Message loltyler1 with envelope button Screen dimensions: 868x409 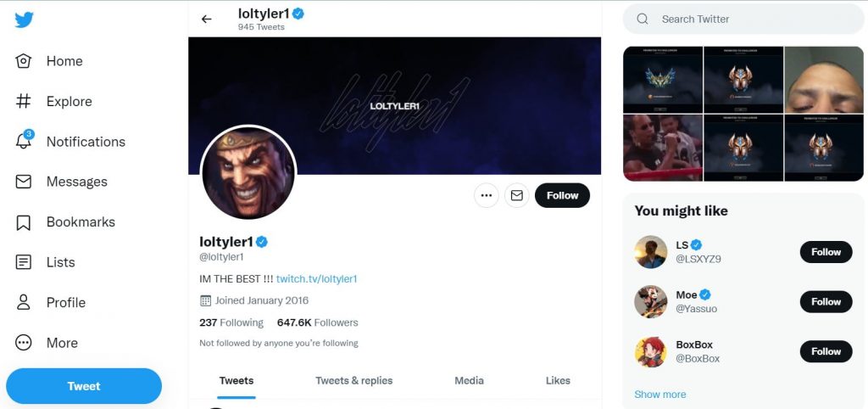[516, 195]
